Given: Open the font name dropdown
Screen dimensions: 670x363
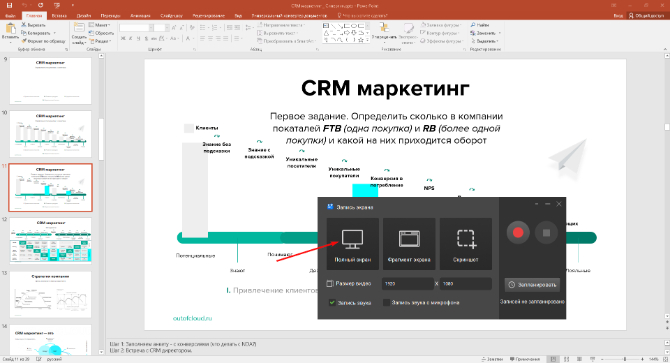Looking at the screenshot, I should pos(151,28).
